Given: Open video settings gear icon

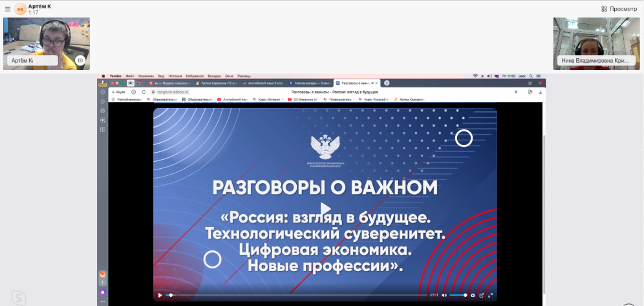Looking at the screenshot, I should [473, 295].
